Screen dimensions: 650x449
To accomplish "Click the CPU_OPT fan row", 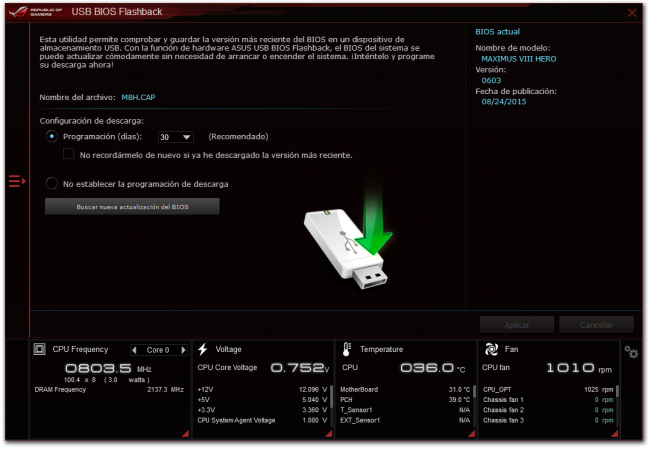I will [548, 390].
